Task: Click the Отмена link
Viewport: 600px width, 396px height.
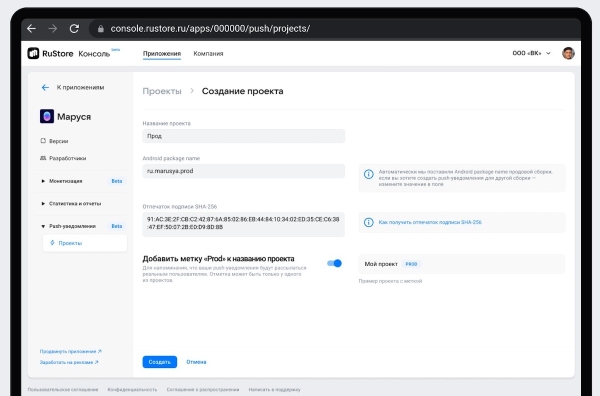Action: [x=196, y=362]
